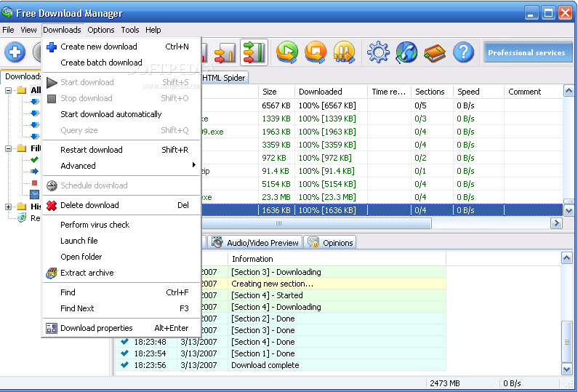
Task: Switch to the Audio/Video Preview tab
Action: [255, 243]
